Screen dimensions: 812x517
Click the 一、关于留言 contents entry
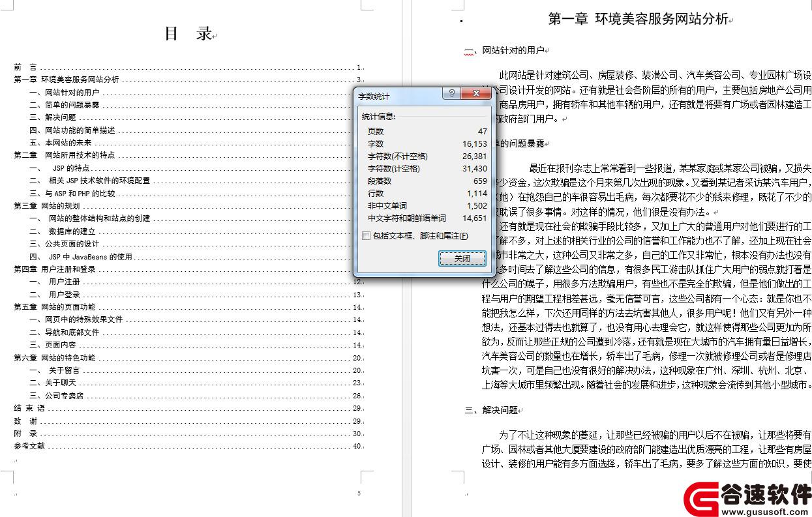tap(195, 370)
